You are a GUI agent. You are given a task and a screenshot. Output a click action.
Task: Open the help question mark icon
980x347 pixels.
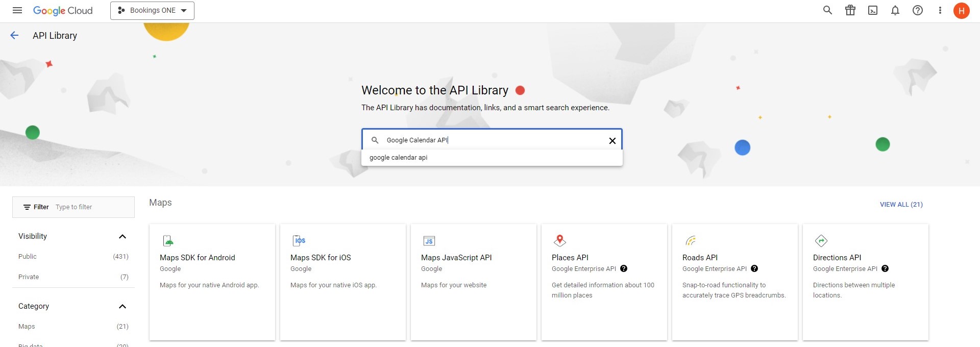(917, 10)
